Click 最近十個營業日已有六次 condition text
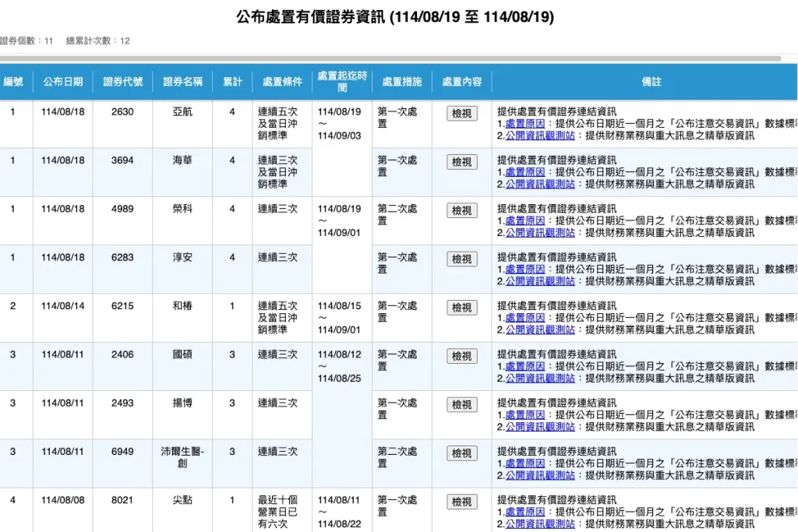The image size is (798, 532). coord(278,513)
